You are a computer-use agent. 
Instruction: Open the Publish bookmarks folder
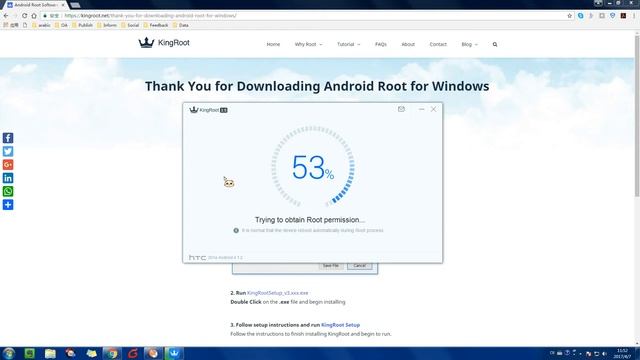point(82,25)
